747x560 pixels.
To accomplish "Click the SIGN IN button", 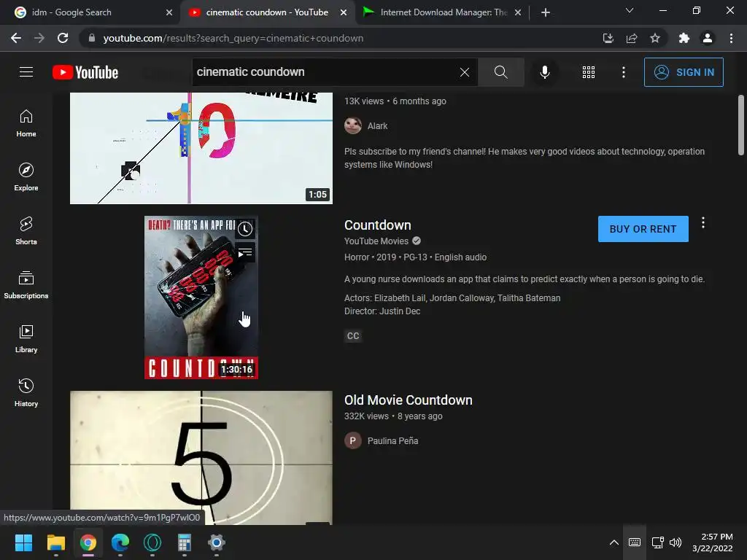I will [x=683, y=72].
